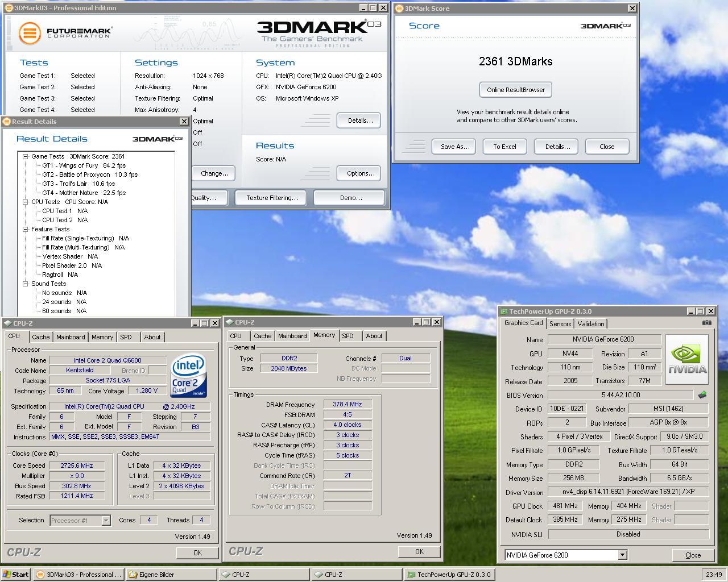Click the BIOS save chip icon in GPU-Z
The image size is (728, 582).
pyautogui.click(x=702, y=394)
